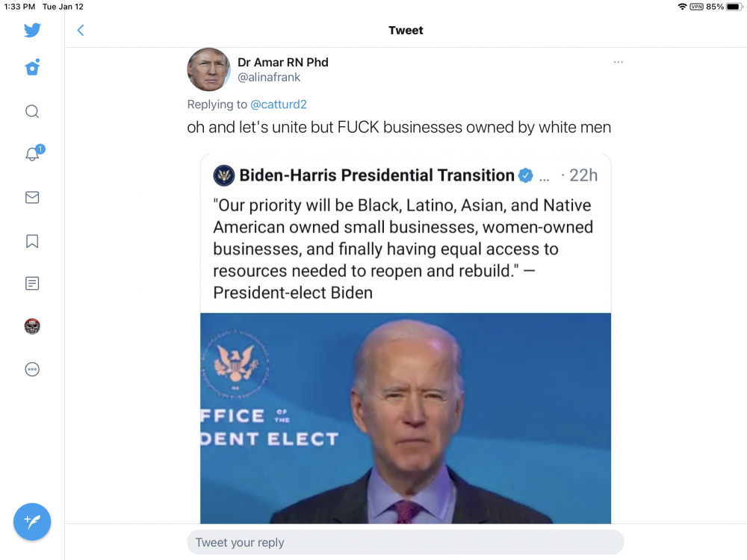Open tweet options ellipsis menu

(x=618, y=62)
